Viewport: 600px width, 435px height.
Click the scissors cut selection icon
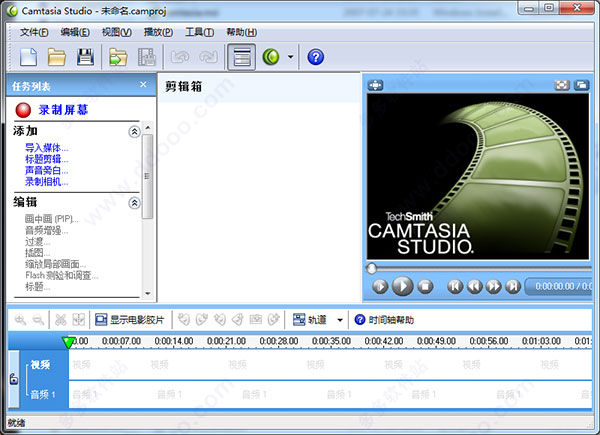(61, 319)
